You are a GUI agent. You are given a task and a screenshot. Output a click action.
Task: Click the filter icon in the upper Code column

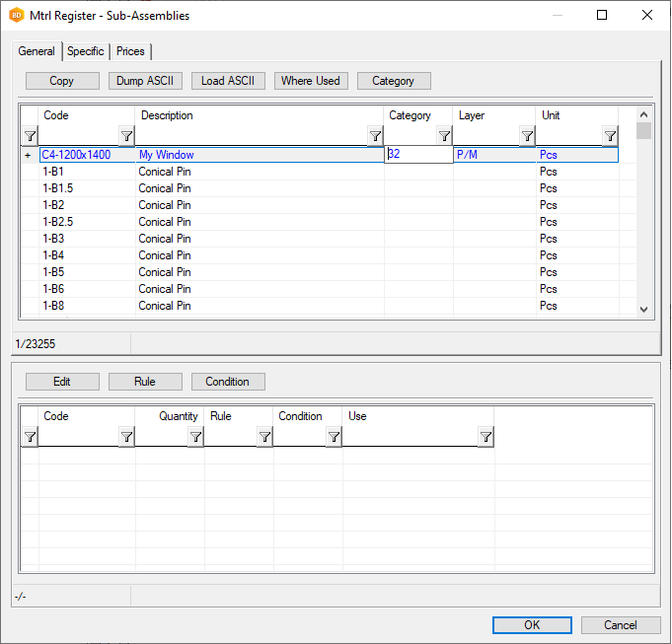tap(126, 136)
